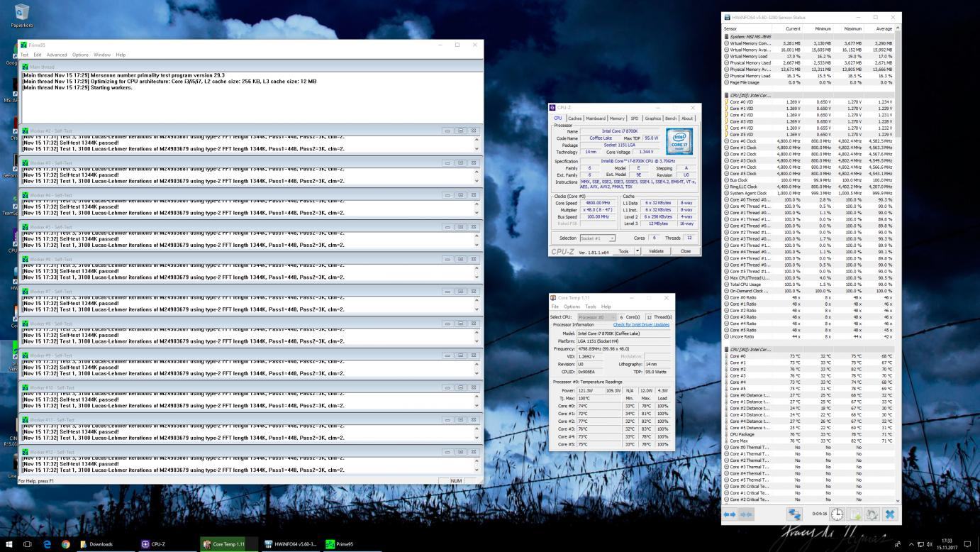Open Core Temp Help menu

tap(606, 307)
